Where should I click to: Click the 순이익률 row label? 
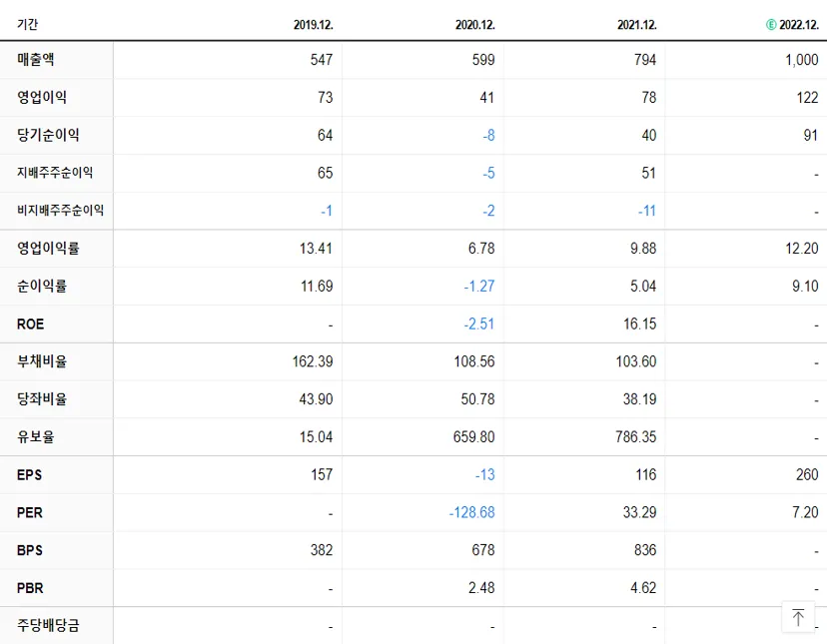coord(42,286)
